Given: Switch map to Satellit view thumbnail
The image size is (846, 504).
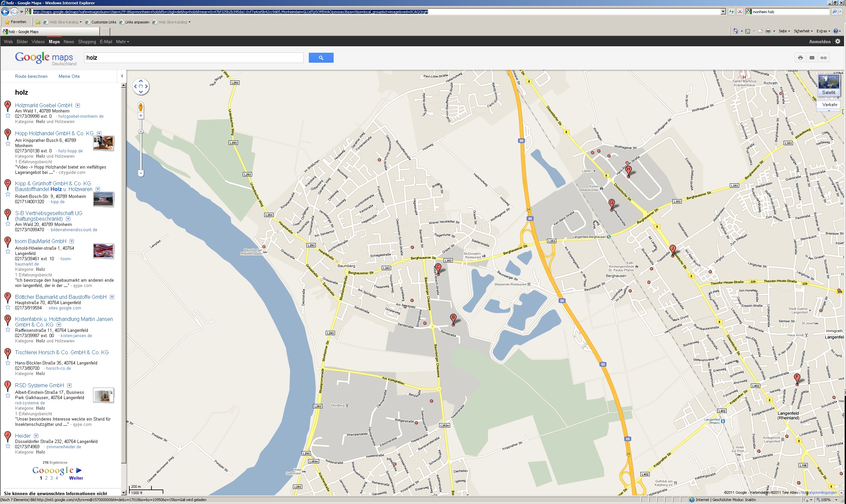Looking at the screenshot, I should (828, 85).
